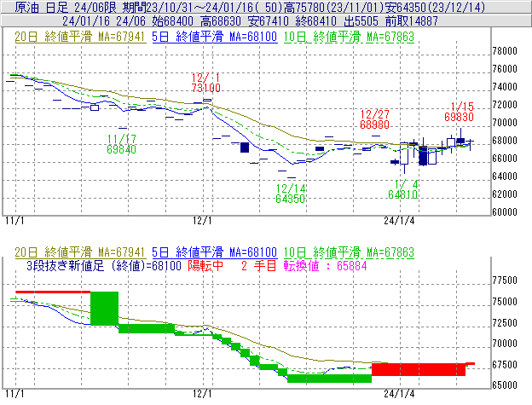This screenshot has width=532, height=405.
Task: Click the 3段抜き新値足 (終値)=68100 label
Action: pyautogui.click(x=104, y=265)
